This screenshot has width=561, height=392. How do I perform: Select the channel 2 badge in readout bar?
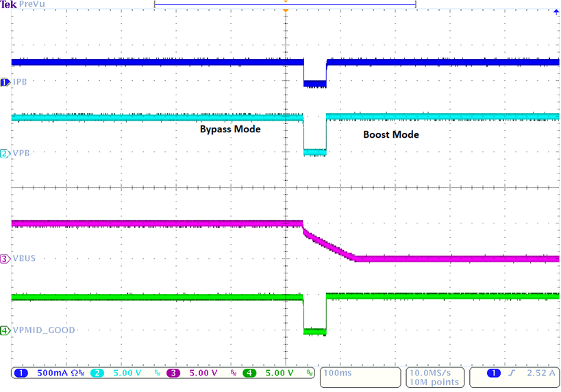tap(97, 373)
